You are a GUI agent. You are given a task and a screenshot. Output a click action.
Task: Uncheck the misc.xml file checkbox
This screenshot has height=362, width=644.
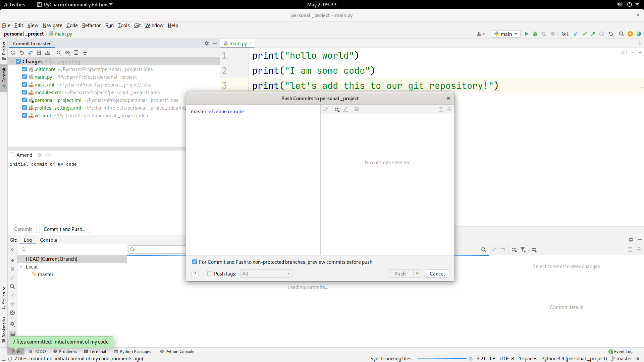click(x=24, y=84)
